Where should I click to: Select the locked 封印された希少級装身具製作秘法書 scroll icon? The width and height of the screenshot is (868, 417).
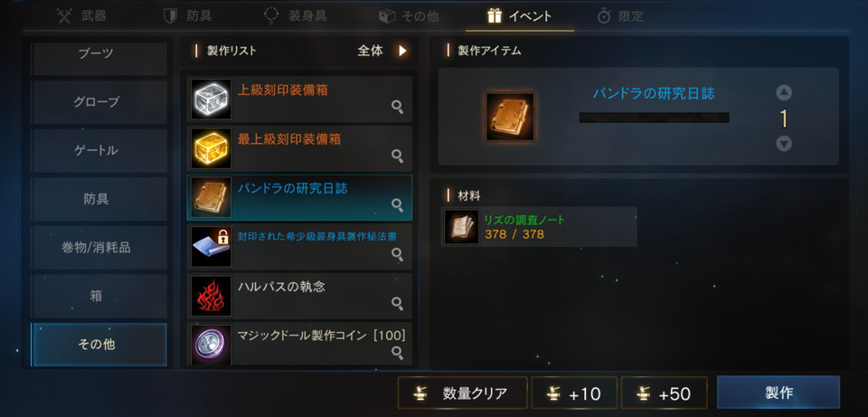click(211, 246)
